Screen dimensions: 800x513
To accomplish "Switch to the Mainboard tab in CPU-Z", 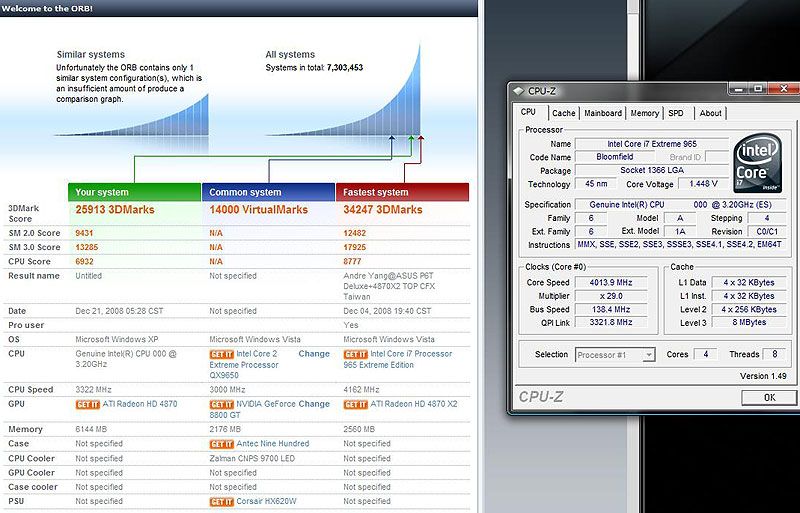I will coord(603,113).
